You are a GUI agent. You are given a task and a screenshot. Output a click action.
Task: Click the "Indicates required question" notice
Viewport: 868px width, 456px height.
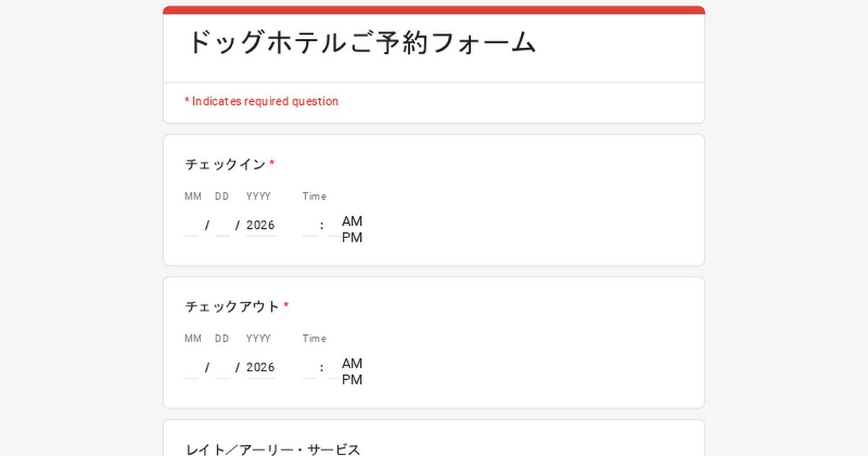262,101
